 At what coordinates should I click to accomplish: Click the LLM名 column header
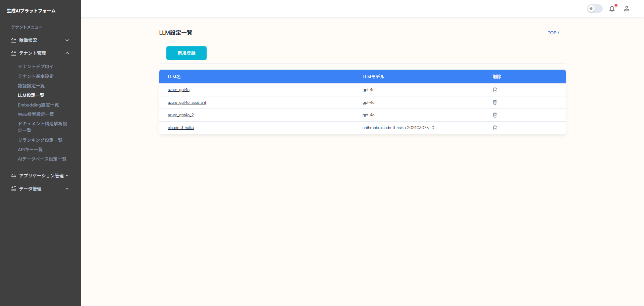(174, 77)
